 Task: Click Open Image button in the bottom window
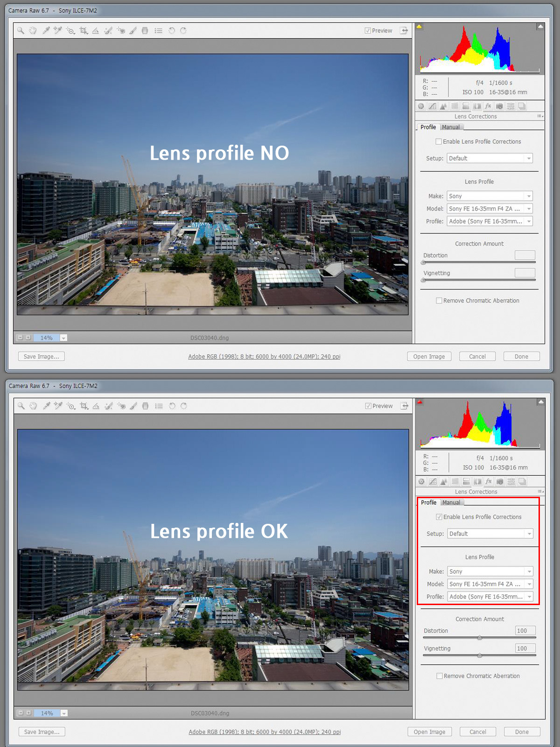point(429,732)
